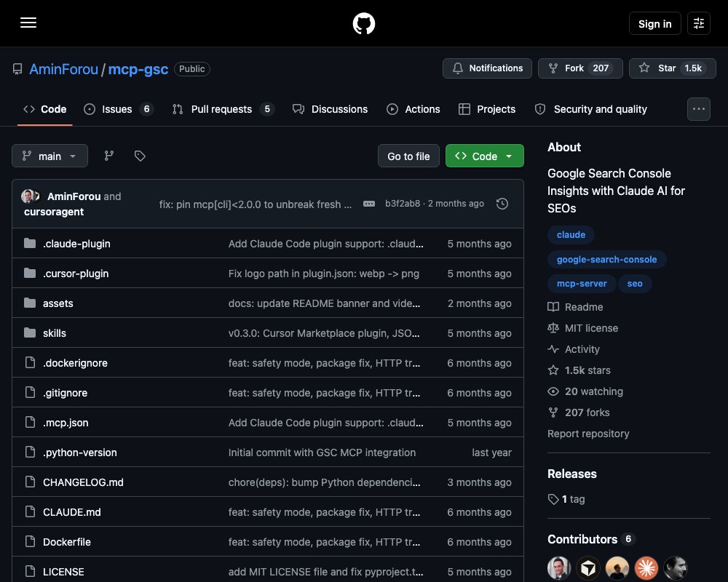The image size is (728, 582).
Task: Open the Pull requests tab
Action: coord(223,109)
